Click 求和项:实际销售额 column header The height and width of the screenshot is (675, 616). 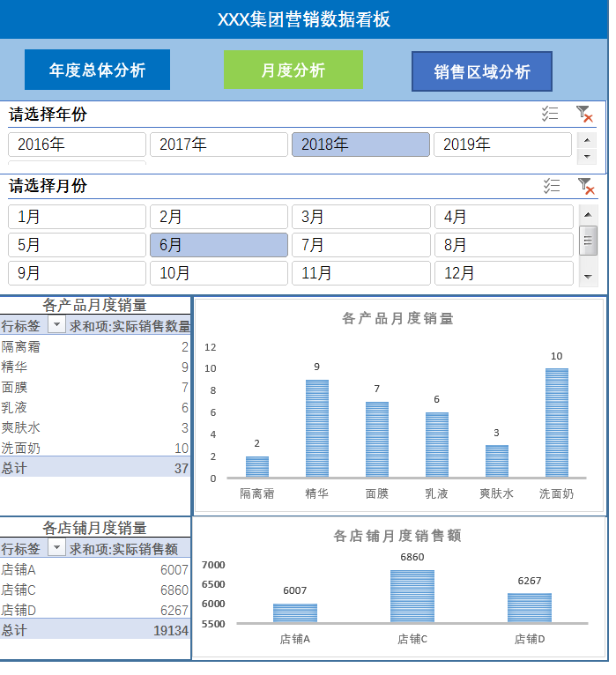click(x=123, y=549)
